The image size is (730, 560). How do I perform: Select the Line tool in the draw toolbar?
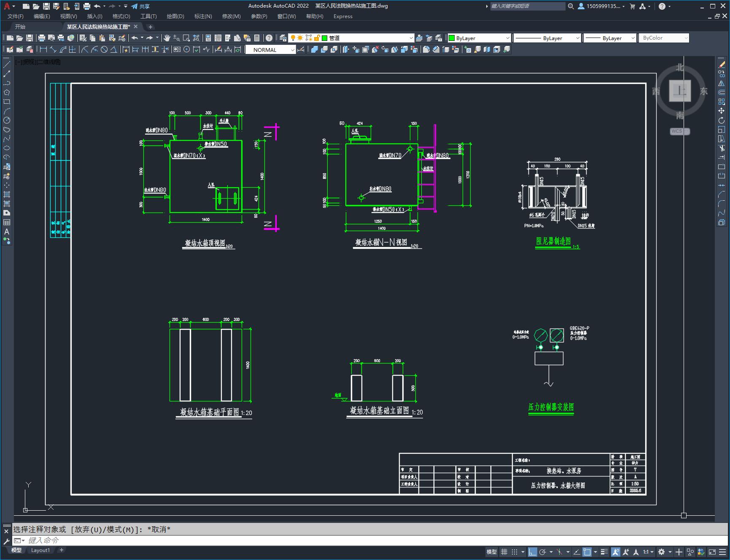[x=7, y=65]
